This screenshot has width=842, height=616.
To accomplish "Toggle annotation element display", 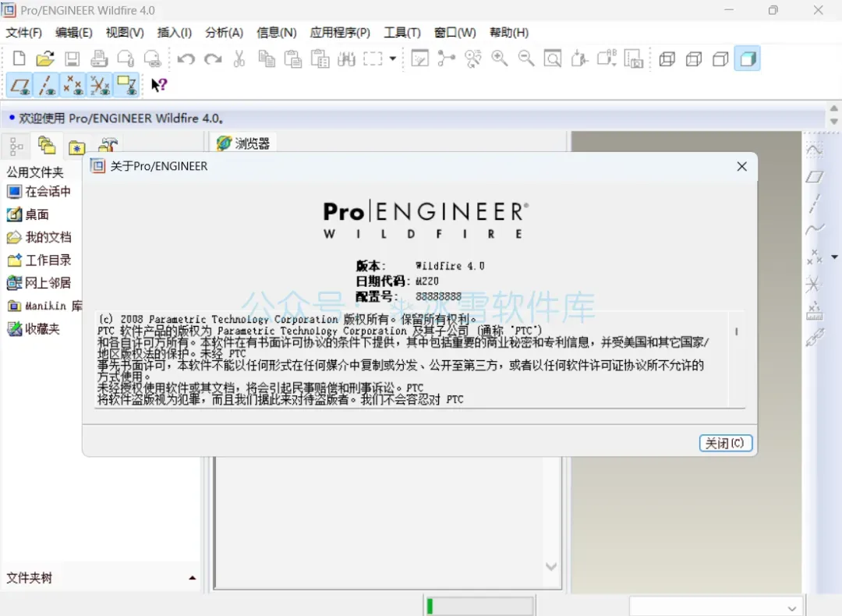I will (x=127, y=86).
